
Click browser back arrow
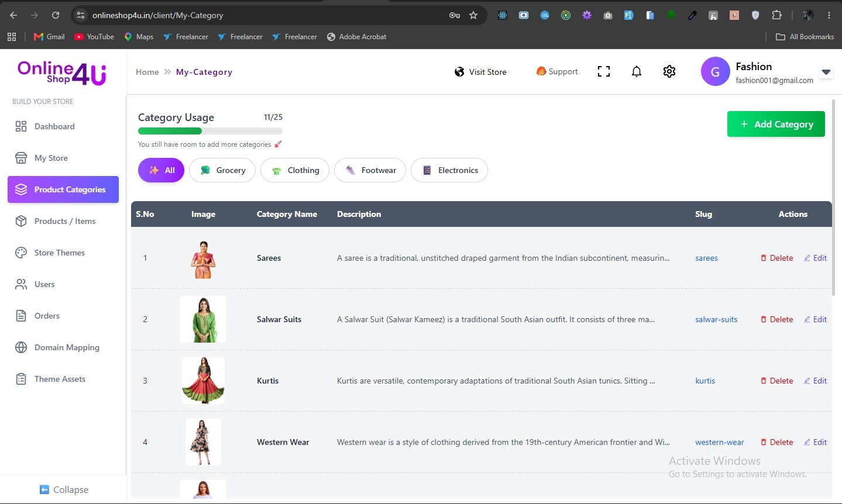point(13,15)
